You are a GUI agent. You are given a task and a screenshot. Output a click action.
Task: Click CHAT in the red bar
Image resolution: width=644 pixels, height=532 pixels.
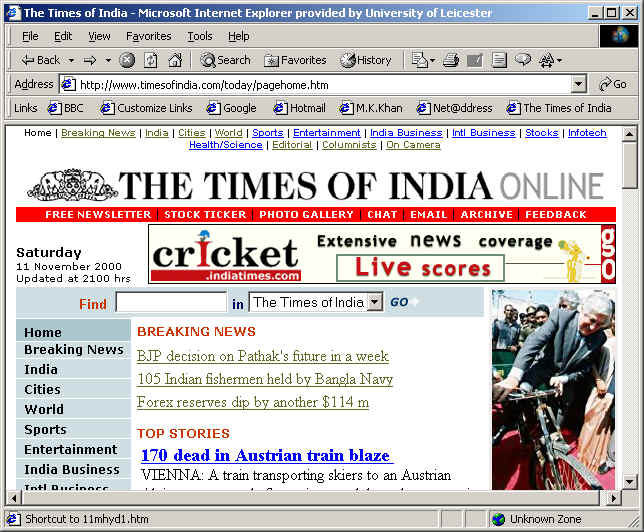(382, 214)
